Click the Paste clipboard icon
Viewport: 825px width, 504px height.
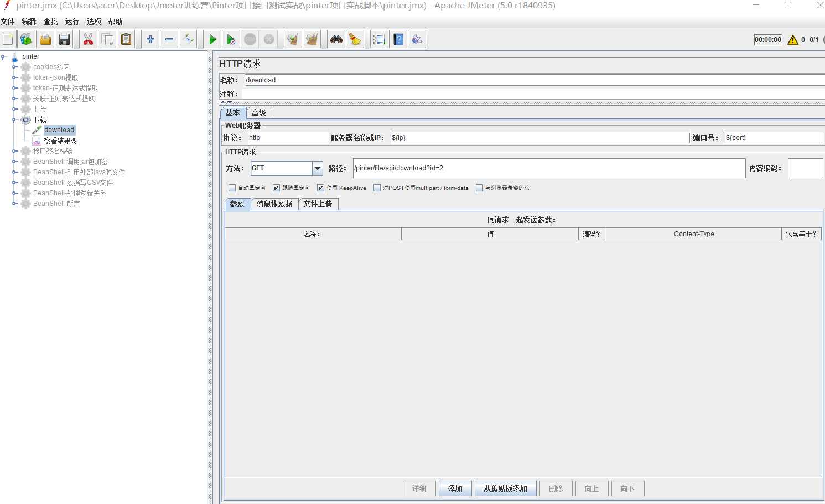click(127, 39)
